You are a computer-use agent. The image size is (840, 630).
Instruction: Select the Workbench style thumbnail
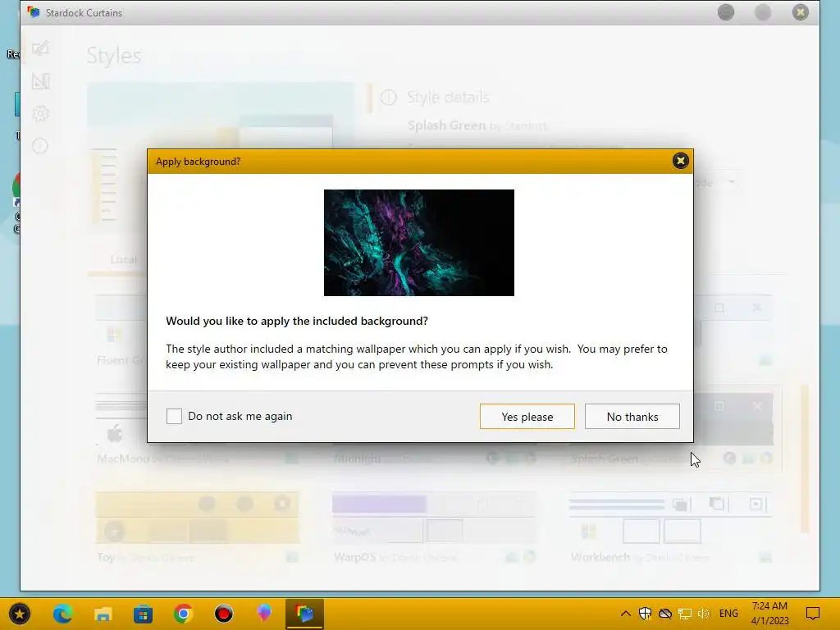(x=671, y=518)
